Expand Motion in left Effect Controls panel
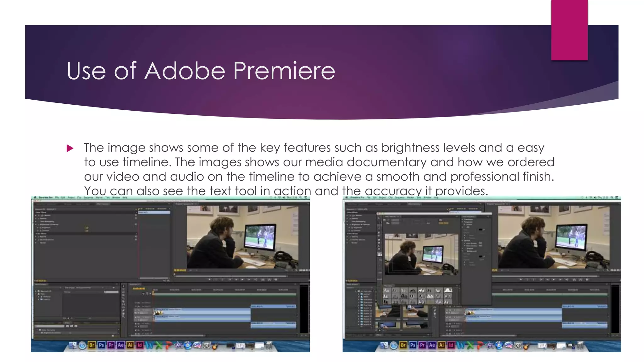644x362 pixels. click(36, 216)
